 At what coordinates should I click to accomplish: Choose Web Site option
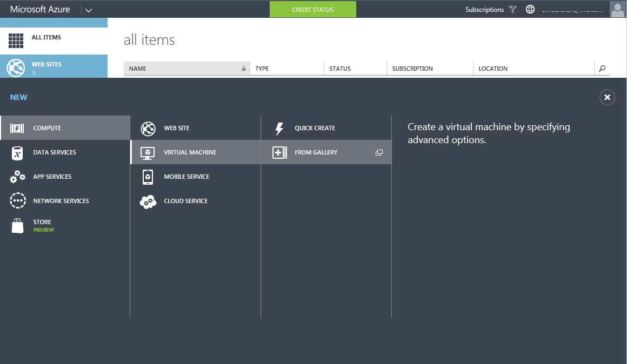[196, 128]
